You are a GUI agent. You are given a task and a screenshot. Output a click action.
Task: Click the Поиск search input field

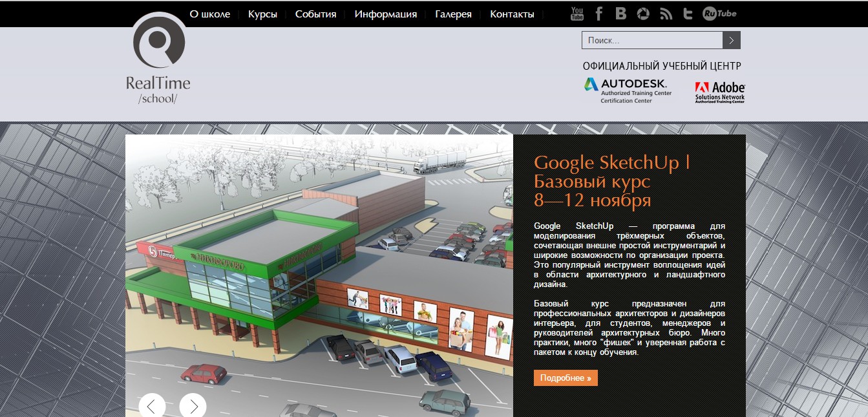652,40
